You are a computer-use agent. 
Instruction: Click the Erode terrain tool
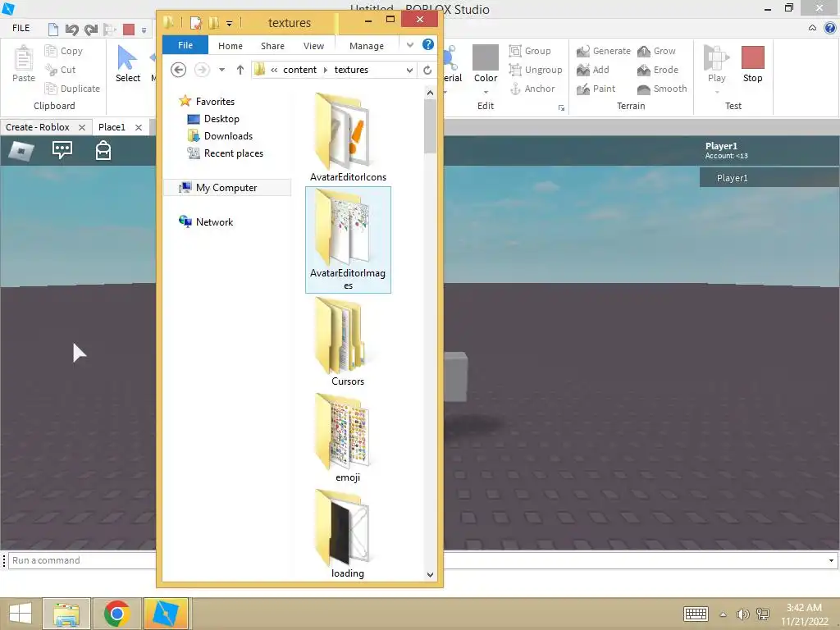click(x=658, y=70)
